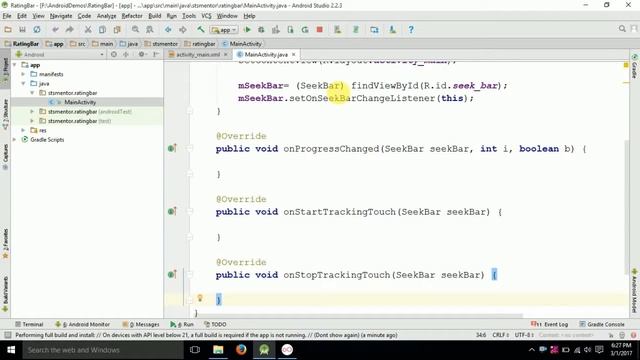Click gutter override icon beside onProgressChanged
This screenshot has width=640, height=360.
click(172, 148)
